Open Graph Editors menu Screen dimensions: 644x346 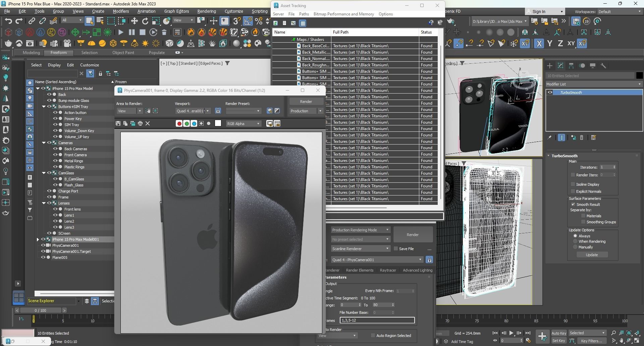click(x=176, y=11)
